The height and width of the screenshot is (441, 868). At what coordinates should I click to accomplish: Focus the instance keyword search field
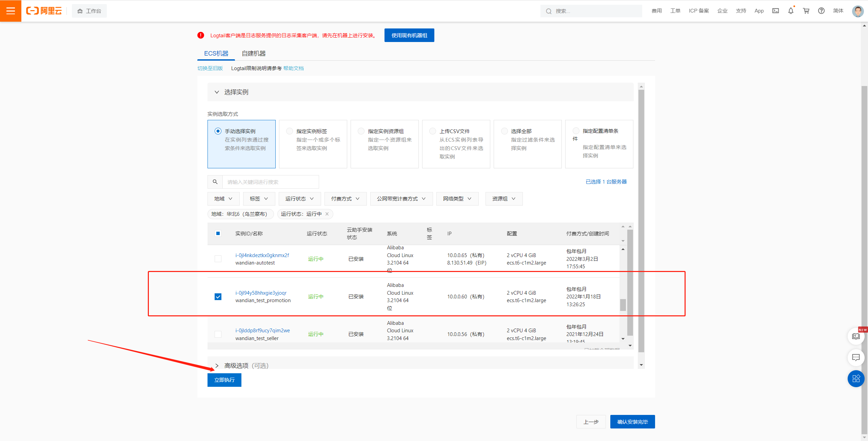click(270, 182)
